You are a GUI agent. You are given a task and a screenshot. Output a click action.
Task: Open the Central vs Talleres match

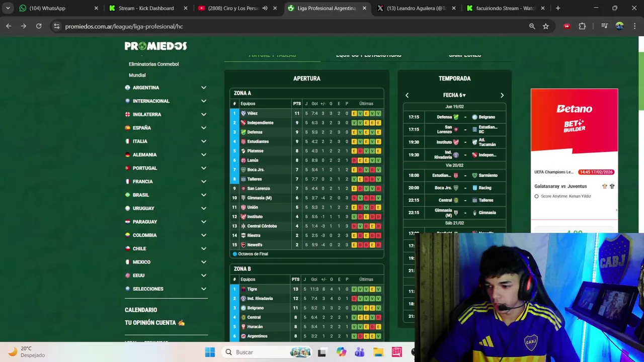pos(454,200)
